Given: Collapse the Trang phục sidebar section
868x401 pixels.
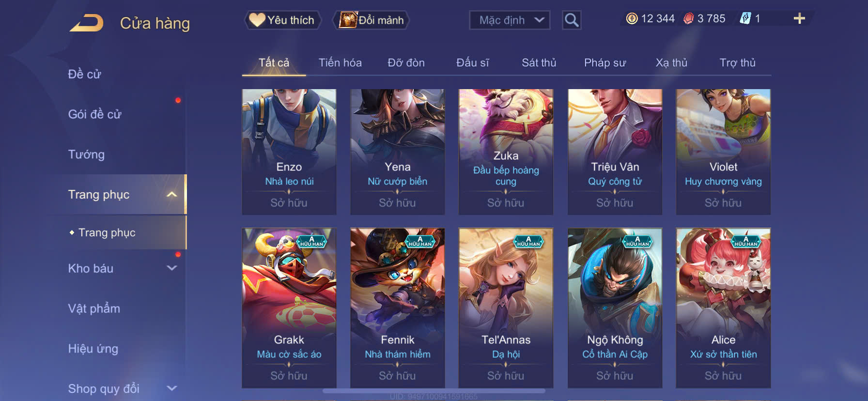Looking at the screenshot, I should click(x=171, y=195).
